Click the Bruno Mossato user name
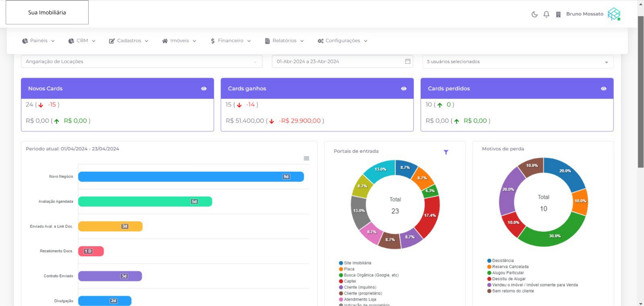The height and width of the screenshot is (306, 644). pyautogui.click(x=585, y=14)
